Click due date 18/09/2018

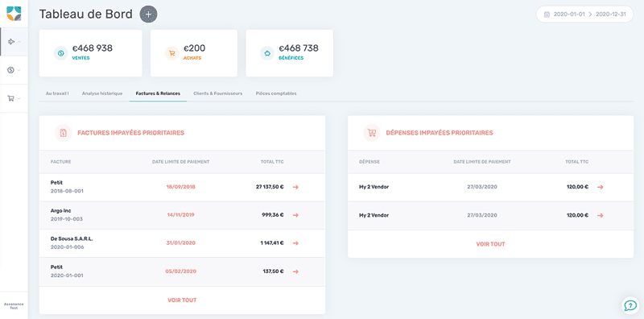click(180, 187)
